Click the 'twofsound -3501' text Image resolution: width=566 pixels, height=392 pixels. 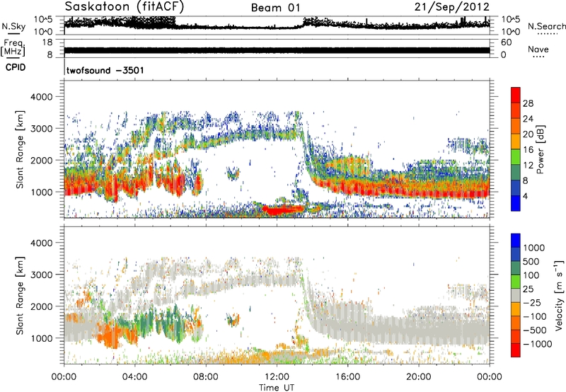[105, 70]
